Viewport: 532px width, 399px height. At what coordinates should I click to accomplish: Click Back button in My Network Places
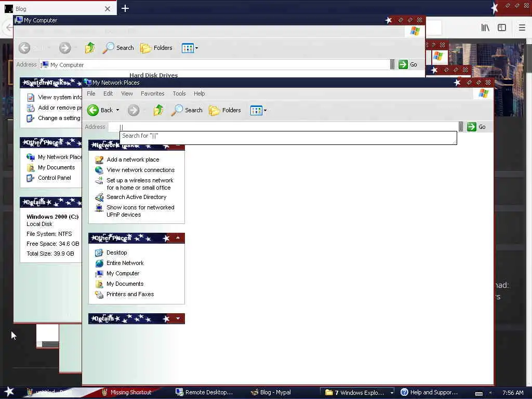100,110
